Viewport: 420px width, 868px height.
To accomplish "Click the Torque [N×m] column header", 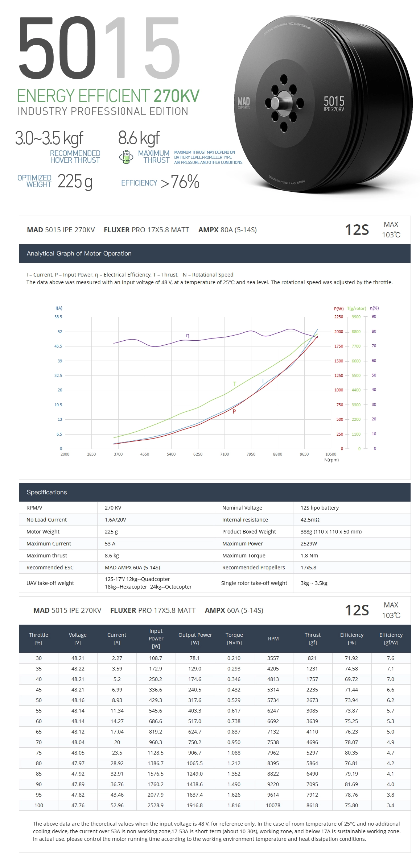I will pyautogui.click(x=234, y=639).
